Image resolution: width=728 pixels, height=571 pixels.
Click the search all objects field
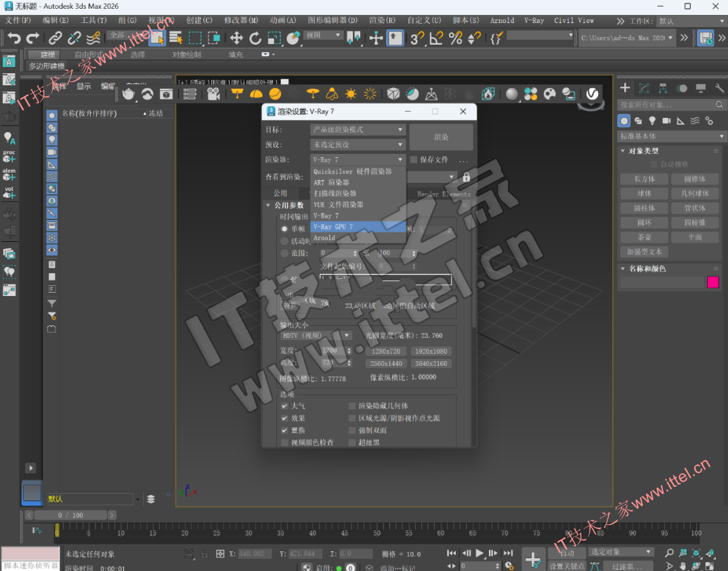671,105
